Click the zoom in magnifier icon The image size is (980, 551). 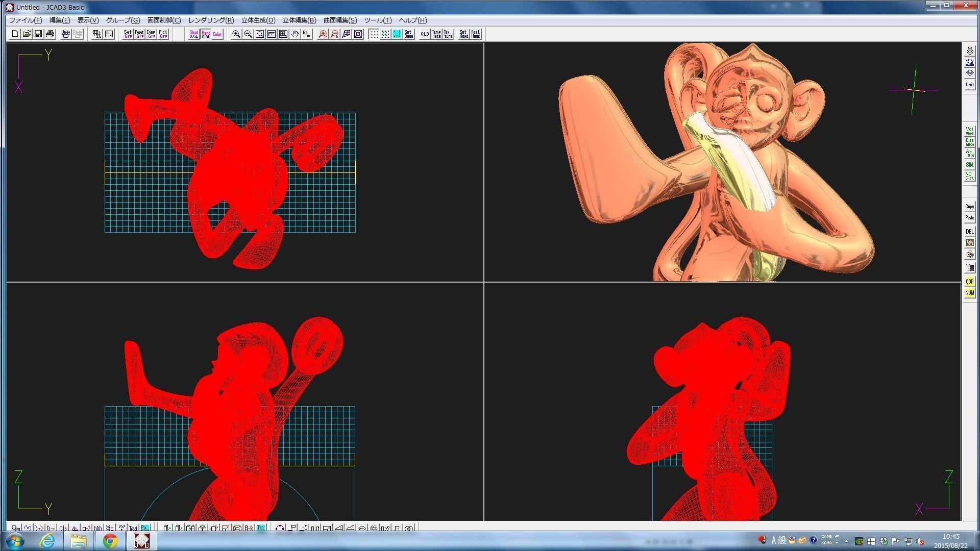[236, 34]
